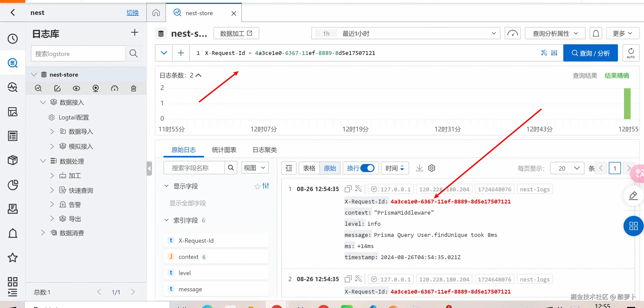Viewport: 644px width, 308px height.
Task: Collapse the 索引字段 section
Action: point(167,220)
